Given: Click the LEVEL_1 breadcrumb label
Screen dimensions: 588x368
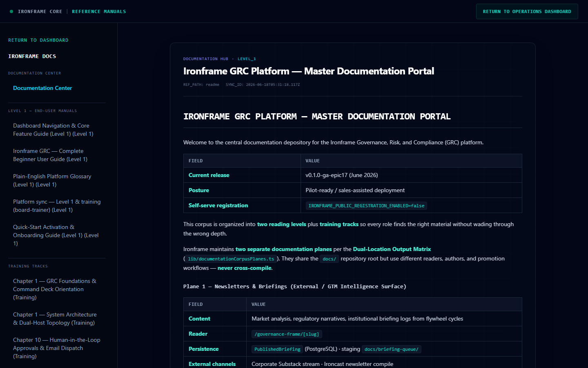Looking at the screenshot, I should click(247, 59).
